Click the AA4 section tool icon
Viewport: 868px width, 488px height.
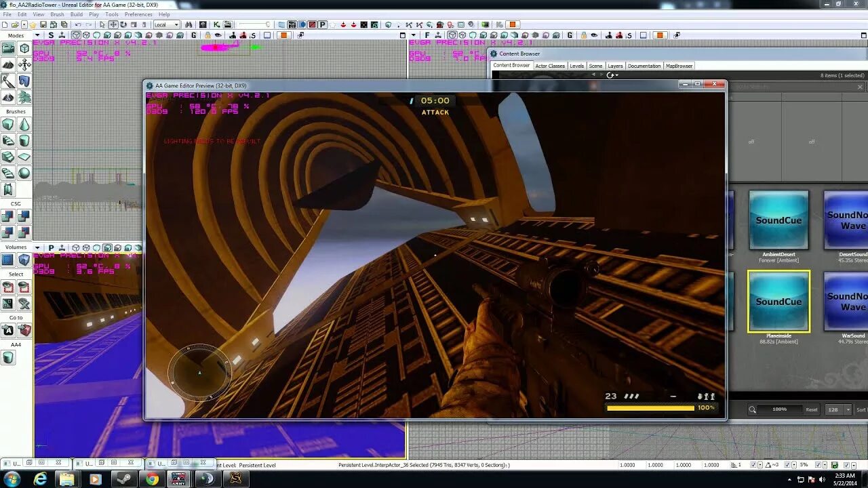click(x=8, y=358)
